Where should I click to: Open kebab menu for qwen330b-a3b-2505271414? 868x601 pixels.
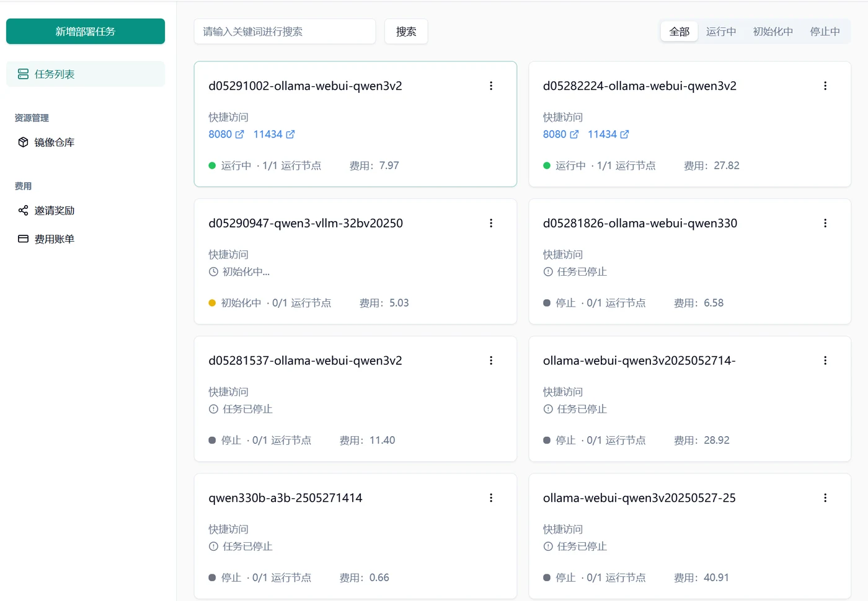tap(491, 498)
